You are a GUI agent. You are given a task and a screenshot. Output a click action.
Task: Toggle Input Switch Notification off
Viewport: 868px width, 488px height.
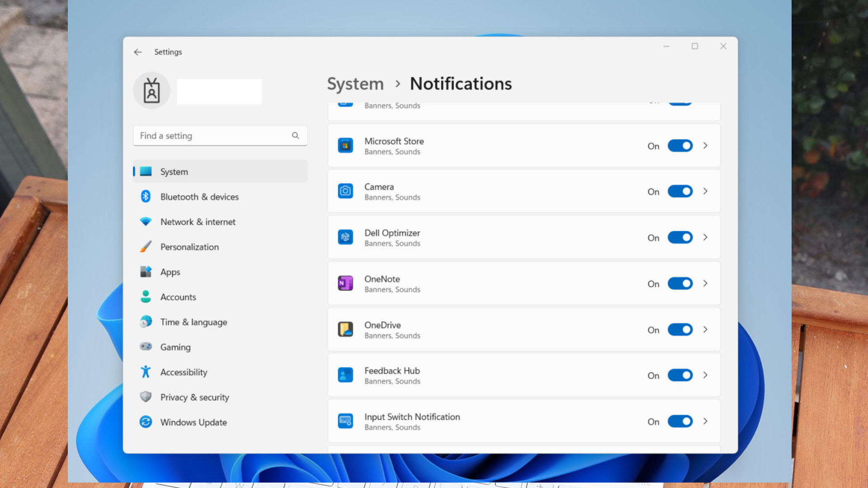point(680,421)
